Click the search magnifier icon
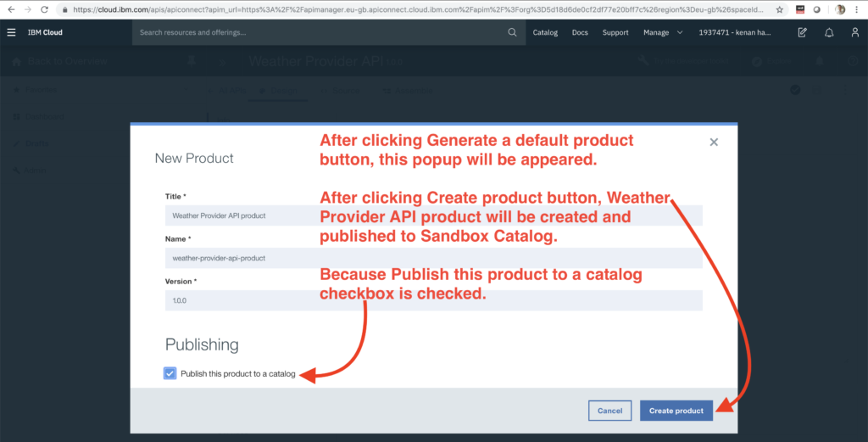The width and height of the screenshot is (868, 442). 512,33
